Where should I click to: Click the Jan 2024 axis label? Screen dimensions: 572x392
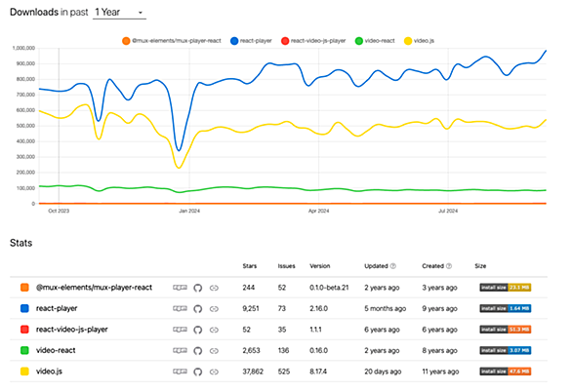click(189, 211)
